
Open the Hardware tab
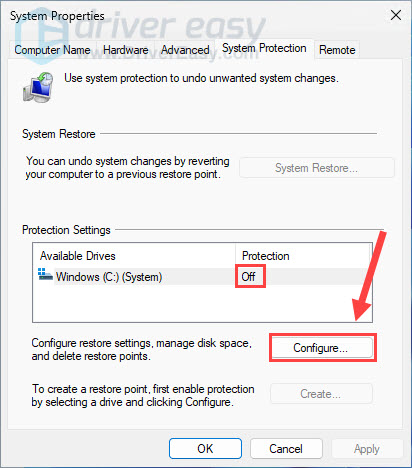click(x=126, y=50)
